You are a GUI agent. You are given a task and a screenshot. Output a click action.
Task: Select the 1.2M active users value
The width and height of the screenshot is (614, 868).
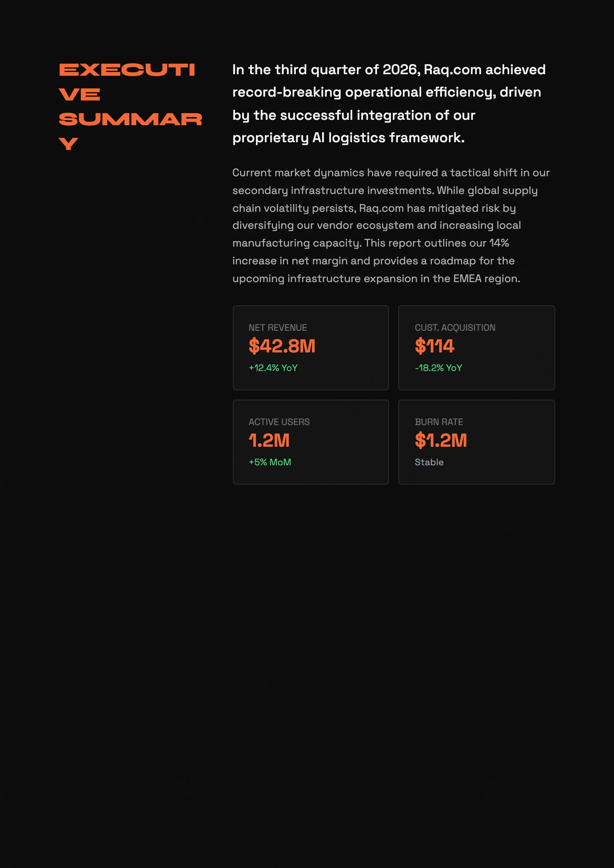tap(269, 441)
